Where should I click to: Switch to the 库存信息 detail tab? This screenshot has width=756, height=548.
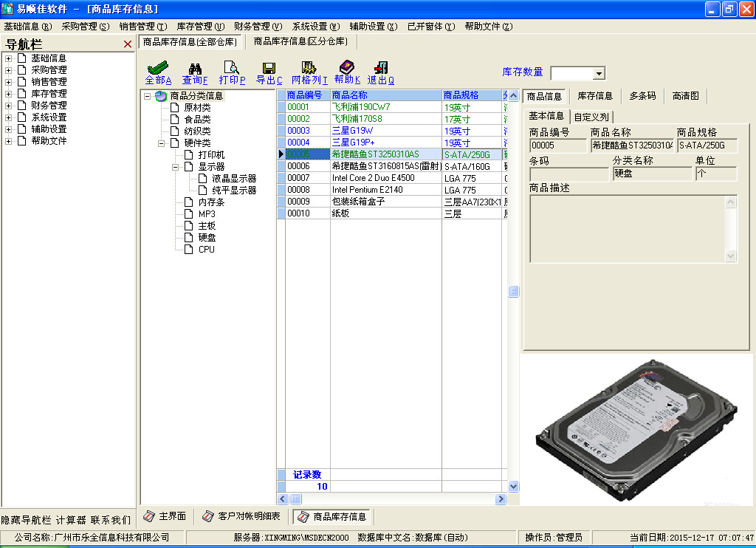594,96
